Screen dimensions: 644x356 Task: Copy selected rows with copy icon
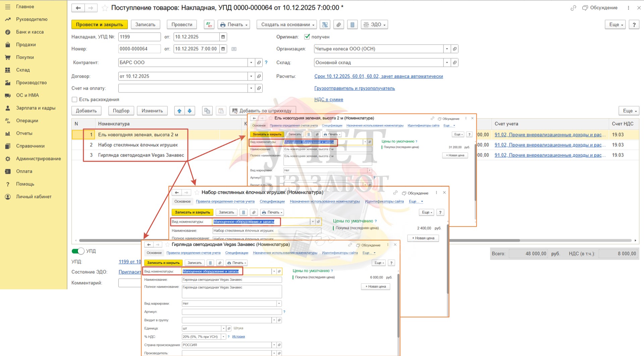click(x=207, y=111)
